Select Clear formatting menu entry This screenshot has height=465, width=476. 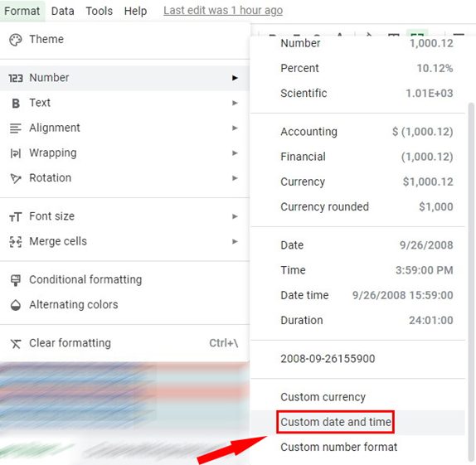[x=124, y=343]
